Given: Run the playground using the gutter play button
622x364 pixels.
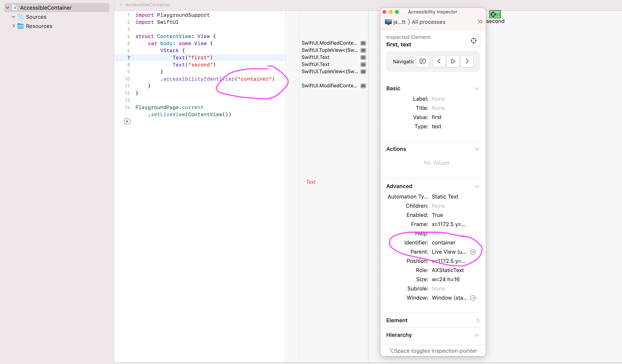Looking at the screenshot, I should (127, 121).
